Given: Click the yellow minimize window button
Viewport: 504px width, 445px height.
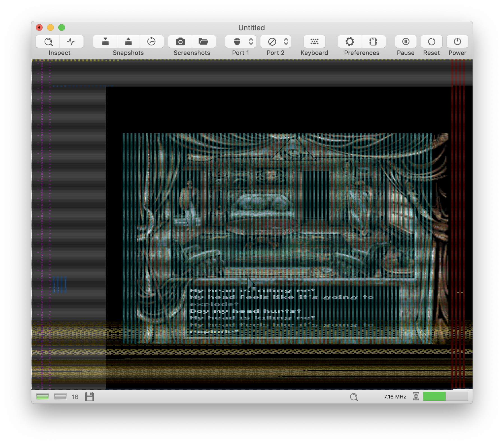Looking at the screenshot, I should coord(50,27).
